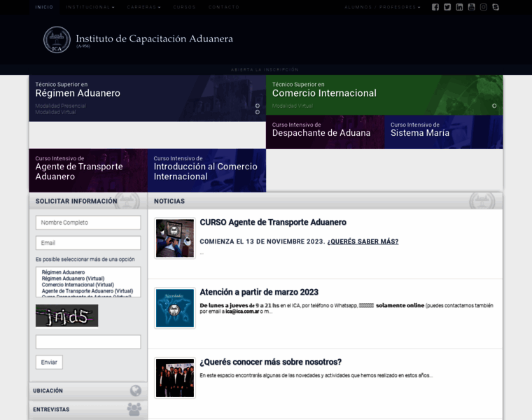Screen dimensions: 532x420
Task: Open thumbnail of Agente de Transporte news
Action: (175, 238)
